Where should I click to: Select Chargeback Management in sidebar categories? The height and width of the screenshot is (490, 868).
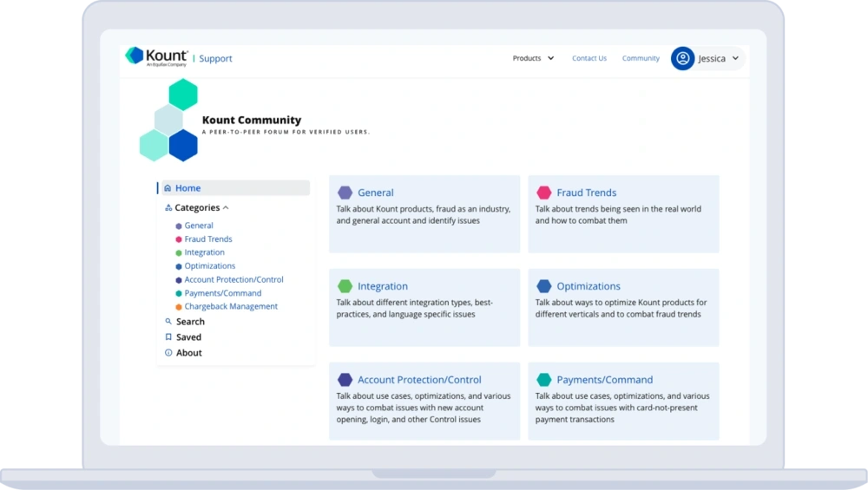(231, 306)
